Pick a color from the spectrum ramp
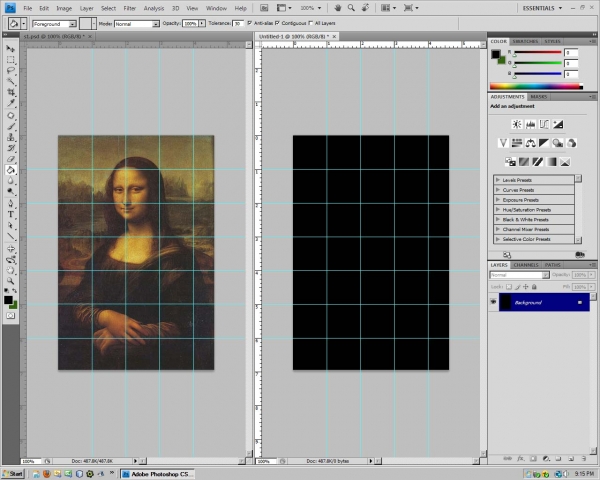This screenshot has width=600, height=480. pyautogui.click(x=536, y=86)
